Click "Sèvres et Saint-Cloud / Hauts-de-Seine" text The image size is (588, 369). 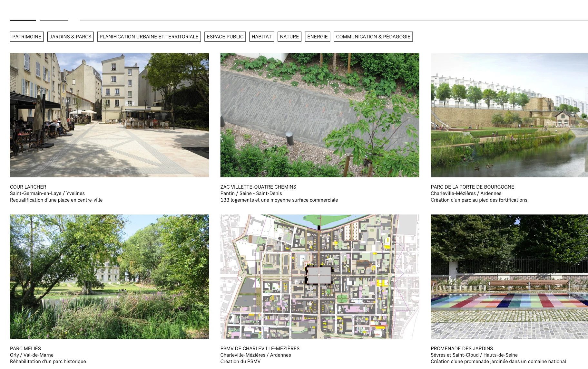[474, 355]
